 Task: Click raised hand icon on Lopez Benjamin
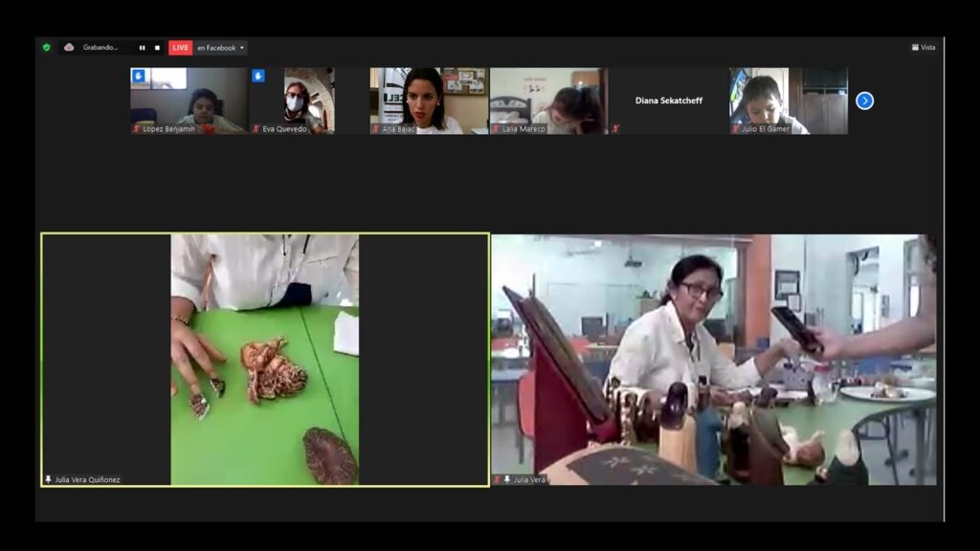coord(138,76)
